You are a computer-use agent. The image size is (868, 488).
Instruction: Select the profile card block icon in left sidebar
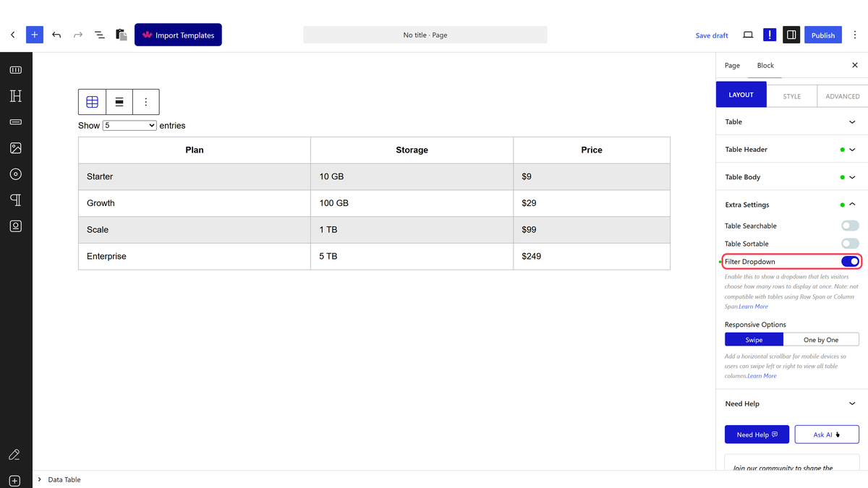pos(16,226)
